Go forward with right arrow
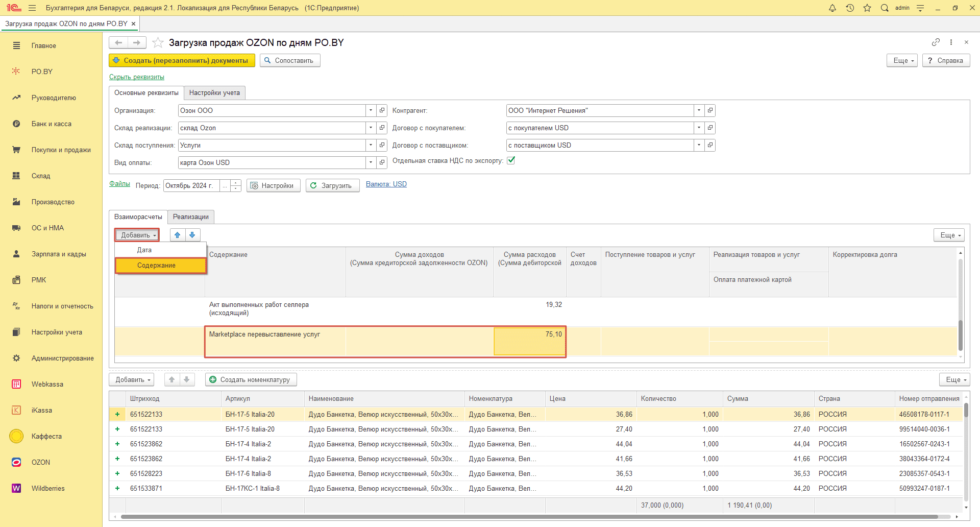Viewport: 980px width, 527px height. point(137,42)
